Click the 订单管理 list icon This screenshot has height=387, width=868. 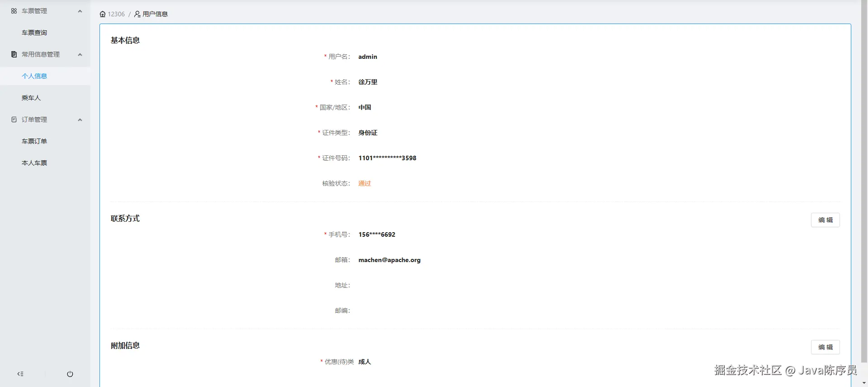pos(14,119)
